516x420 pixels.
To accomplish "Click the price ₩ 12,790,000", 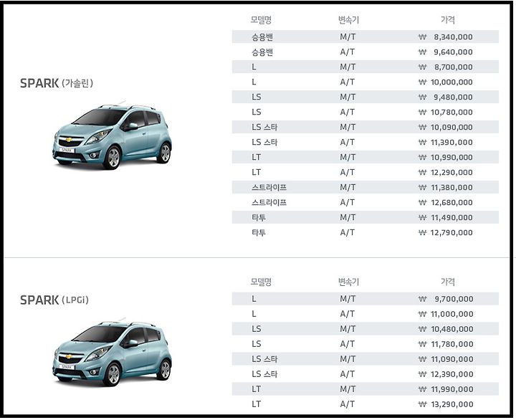I will click(x=445, y=233).
